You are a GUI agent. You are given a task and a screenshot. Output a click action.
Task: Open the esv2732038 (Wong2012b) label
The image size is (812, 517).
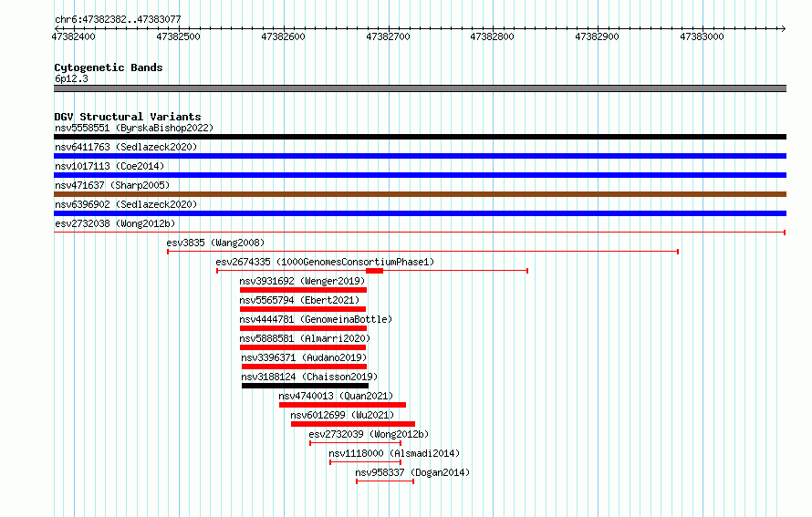tap(115, 223)
